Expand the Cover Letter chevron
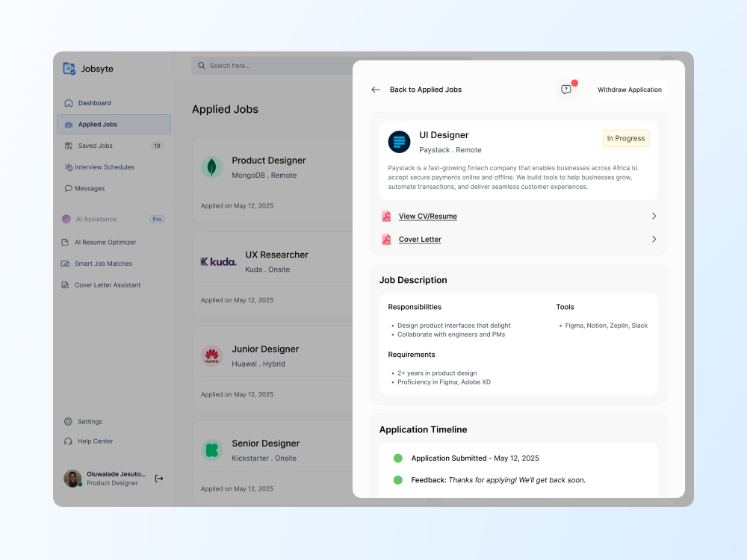Screen dimensions: 747x560 (x=654, y=240)
